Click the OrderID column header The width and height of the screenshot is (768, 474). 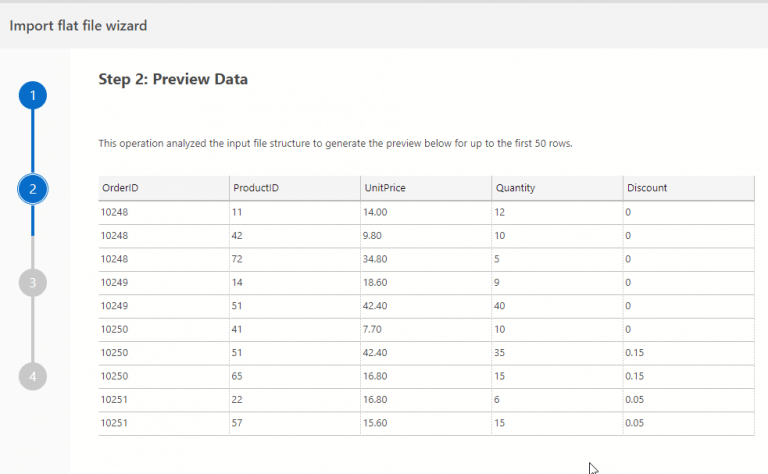(164, 188)
